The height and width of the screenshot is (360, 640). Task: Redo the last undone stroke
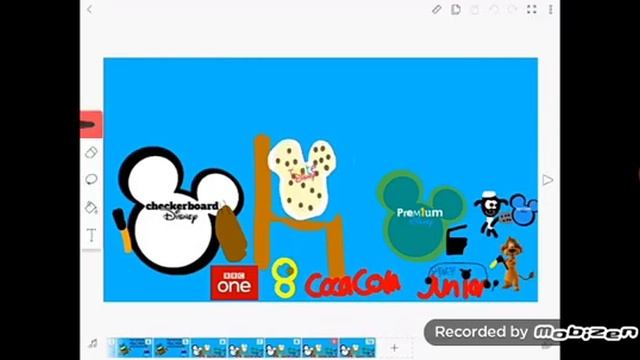tap(512, 9)
